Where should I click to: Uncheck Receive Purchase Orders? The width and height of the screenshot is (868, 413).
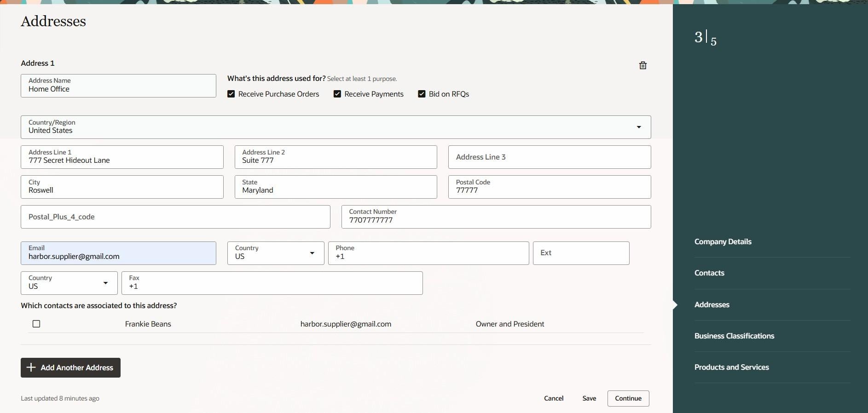pos(231,94)
